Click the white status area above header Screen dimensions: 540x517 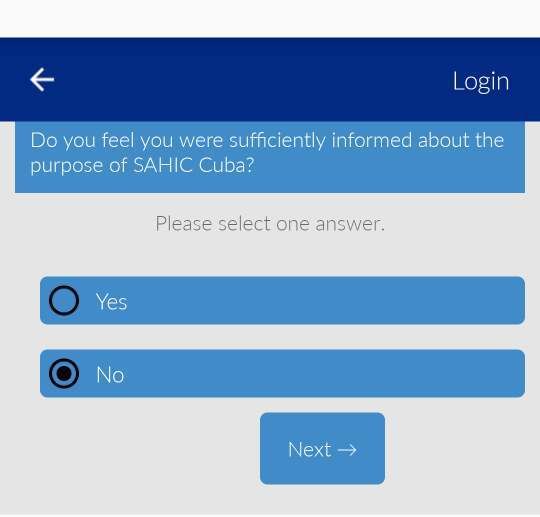270,19
